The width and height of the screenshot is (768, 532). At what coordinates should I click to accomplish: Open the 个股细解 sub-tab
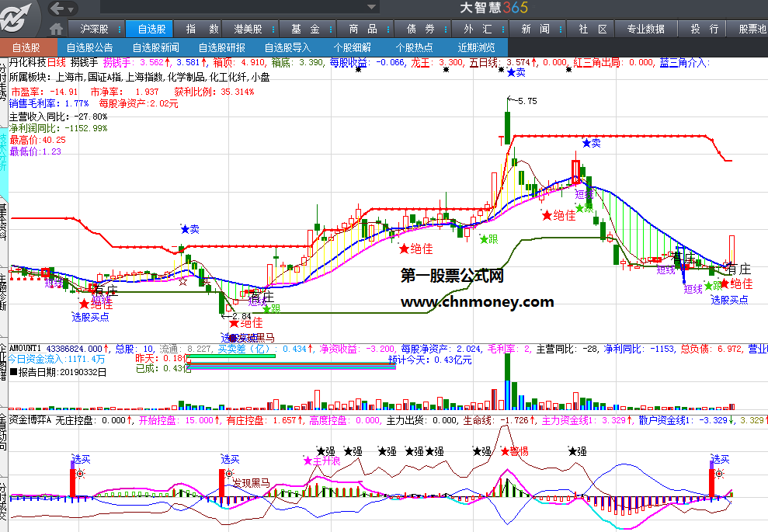(x=353, y=47)
